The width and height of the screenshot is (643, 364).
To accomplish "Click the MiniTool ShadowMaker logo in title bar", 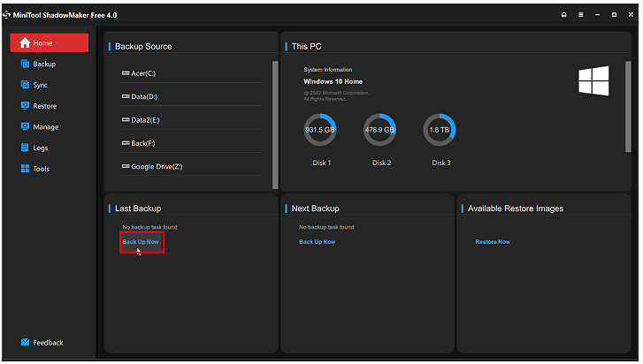I will pyautogui.click(x=6, y=15).
